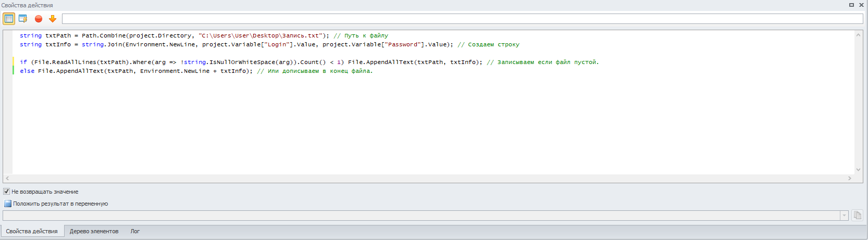Click the orange down arrow icon
Screen dimensions: 868x240
click(x=53, y=19)
